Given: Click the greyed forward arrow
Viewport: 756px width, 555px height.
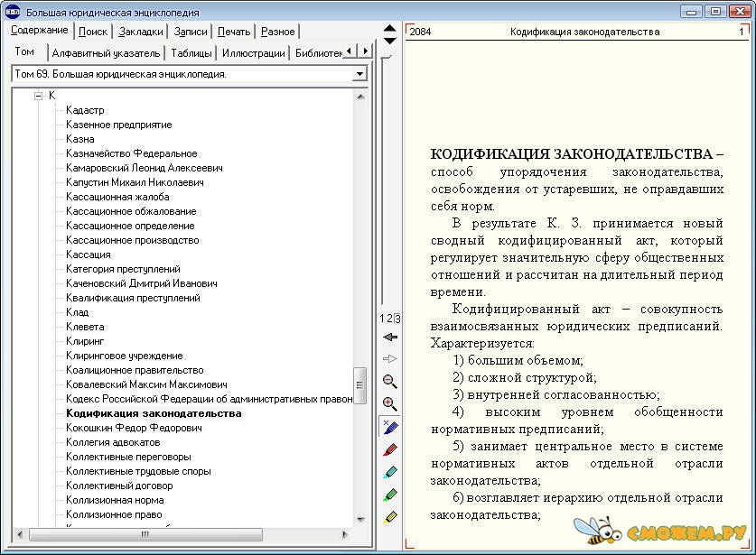Looking at the screenshot, I should click(x=389, y=358).
